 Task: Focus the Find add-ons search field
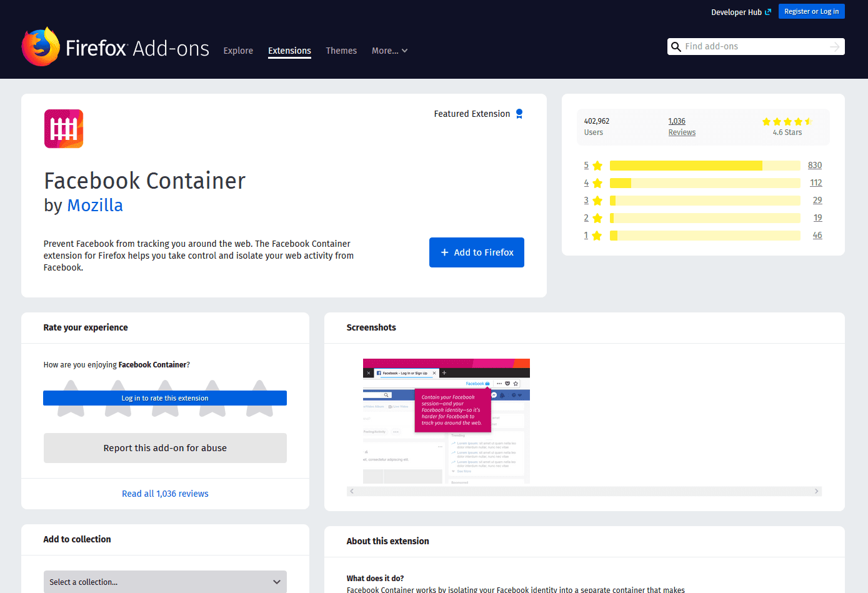pyautogui.click(x=755, y=47)
